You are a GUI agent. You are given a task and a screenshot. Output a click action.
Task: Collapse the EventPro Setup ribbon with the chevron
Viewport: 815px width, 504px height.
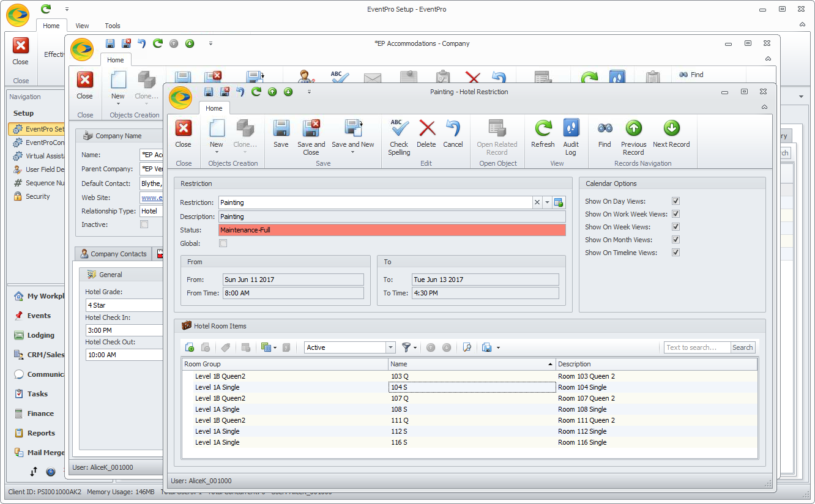point(803,24)
